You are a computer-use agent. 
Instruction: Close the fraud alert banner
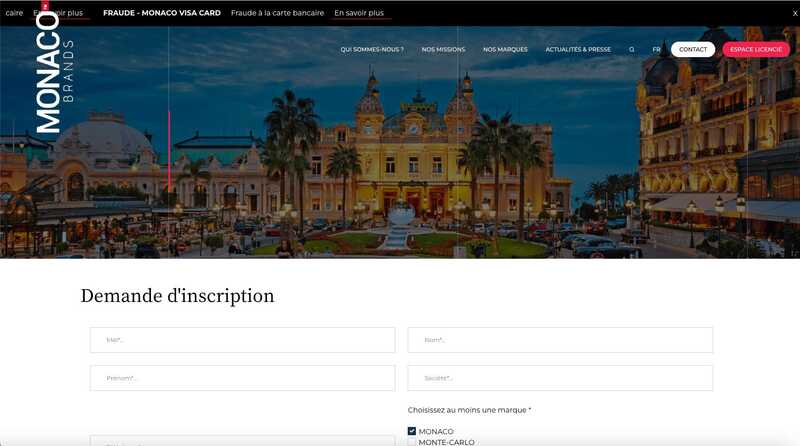pos(795,13)
